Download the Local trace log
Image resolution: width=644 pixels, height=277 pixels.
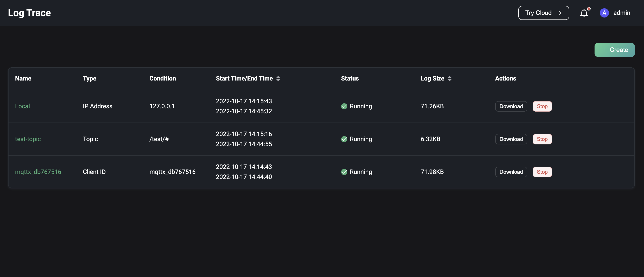511,106
